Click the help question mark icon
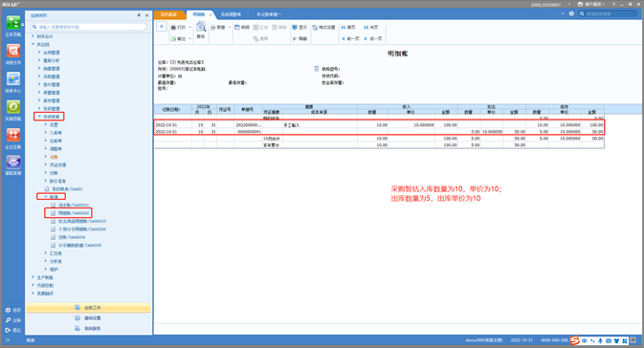Screen dimensions: 644x348 571,13
